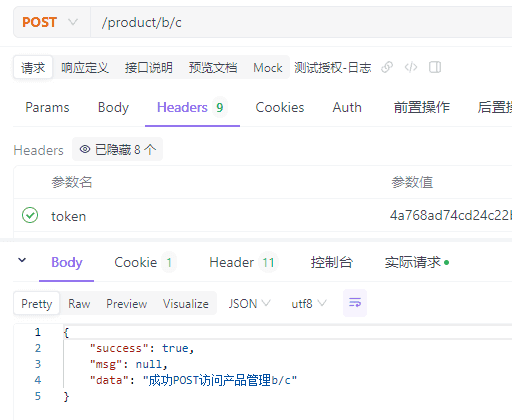The image size is (512, 420).
Task: Open the JSON format dropdown
Action: [x=250, y=304]
